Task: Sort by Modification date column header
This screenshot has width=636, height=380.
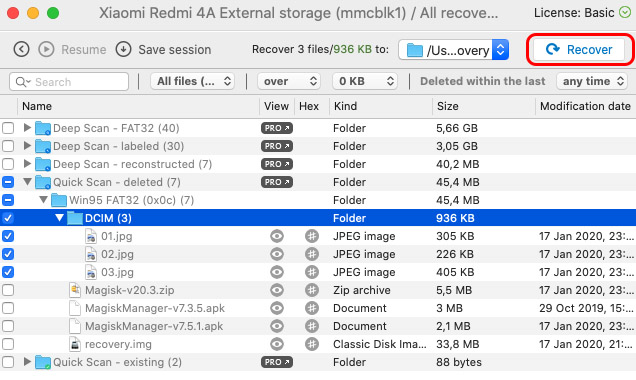Action: (x=585, y=106)
